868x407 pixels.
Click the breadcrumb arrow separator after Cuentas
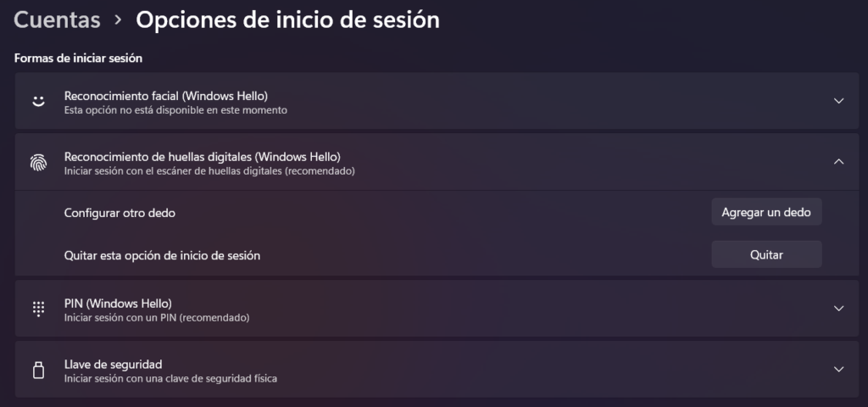pyautogui.click(x=118, y=20)
